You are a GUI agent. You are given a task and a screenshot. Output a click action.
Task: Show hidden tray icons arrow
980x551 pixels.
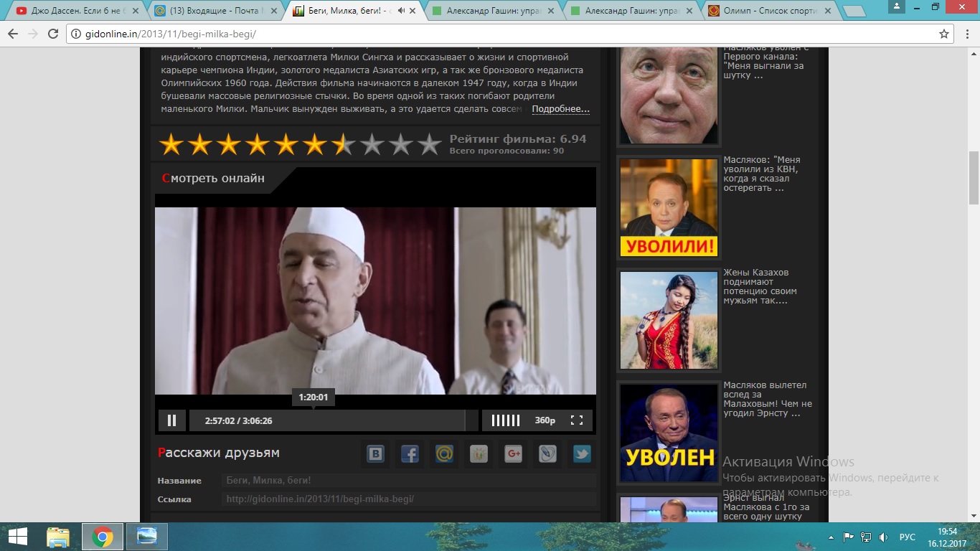tap(831, 537)
